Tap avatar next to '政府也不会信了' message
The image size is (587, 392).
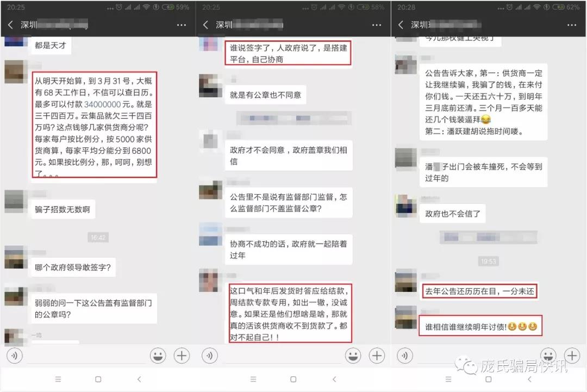tap(405, 205)
